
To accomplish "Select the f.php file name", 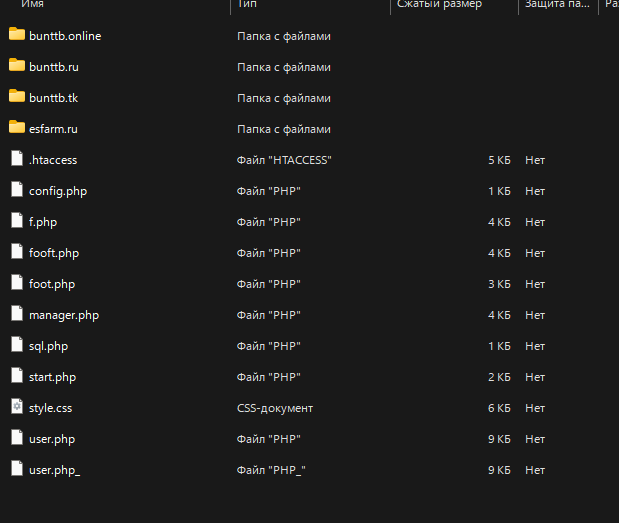I will click(43, 222).
